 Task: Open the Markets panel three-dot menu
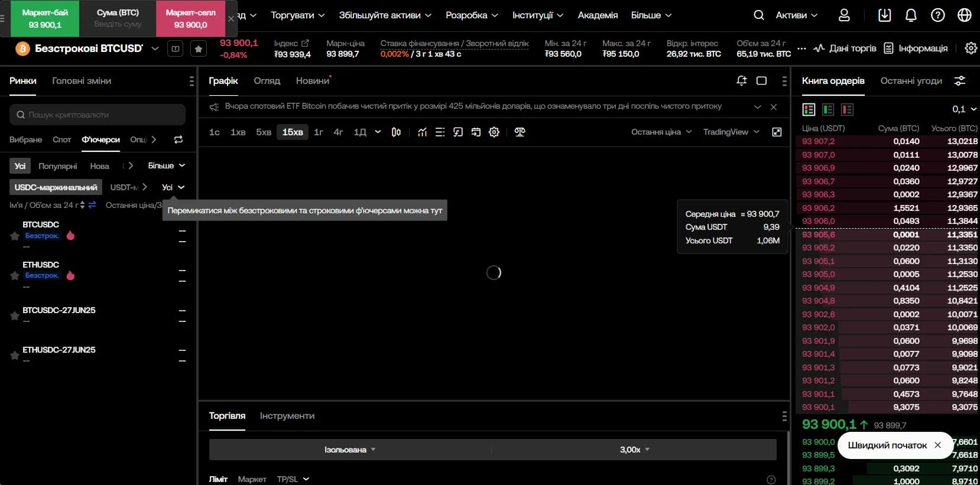[x=191, y=81]
